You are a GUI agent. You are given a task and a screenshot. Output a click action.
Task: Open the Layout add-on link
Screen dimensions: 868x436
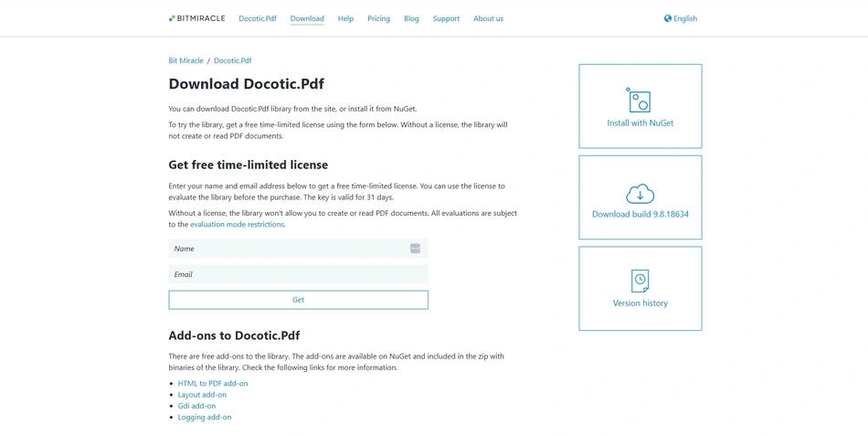click(x=202, y=395)
